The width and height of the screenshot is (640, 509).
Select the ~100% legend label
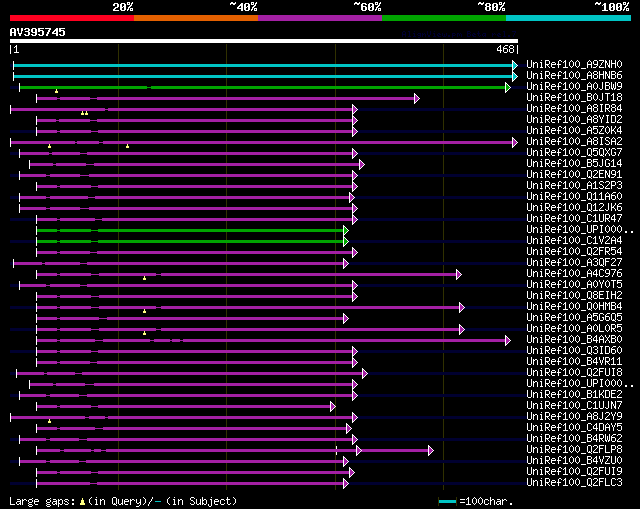coord(611,7)
